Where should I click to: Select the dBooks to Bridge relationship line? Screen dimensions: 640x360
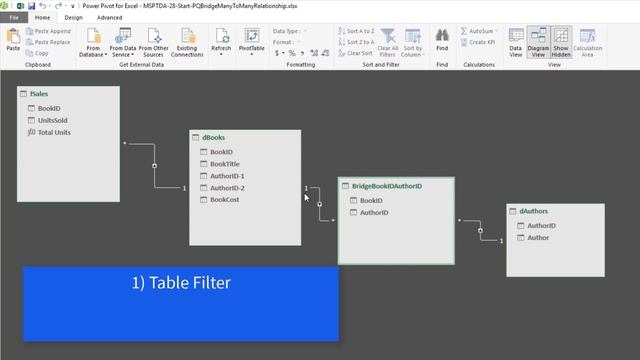pos(319,204)
